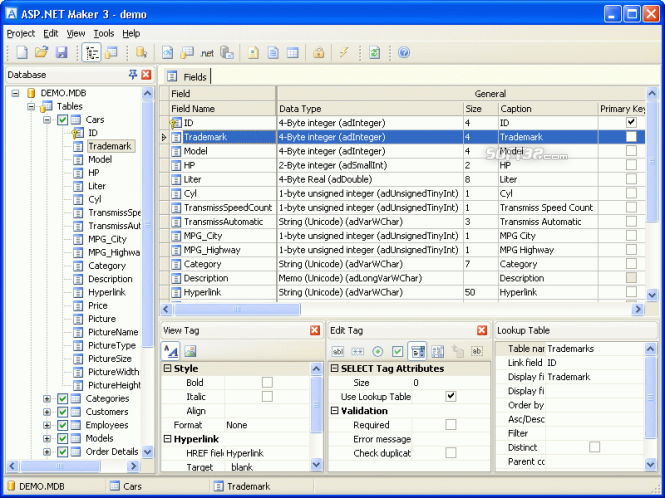The image size is (665, 498).
Task: Click the Data Type column header
Action: (370, 109)
